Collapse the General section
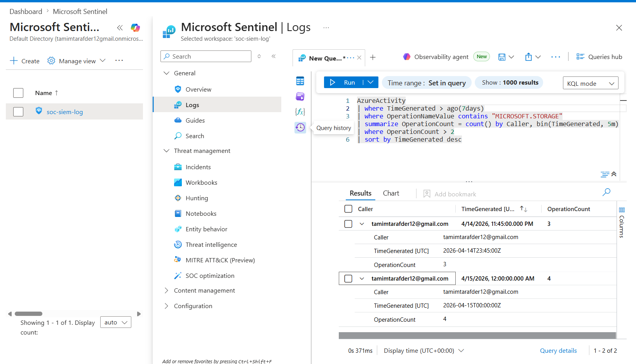 coord(166,73)
